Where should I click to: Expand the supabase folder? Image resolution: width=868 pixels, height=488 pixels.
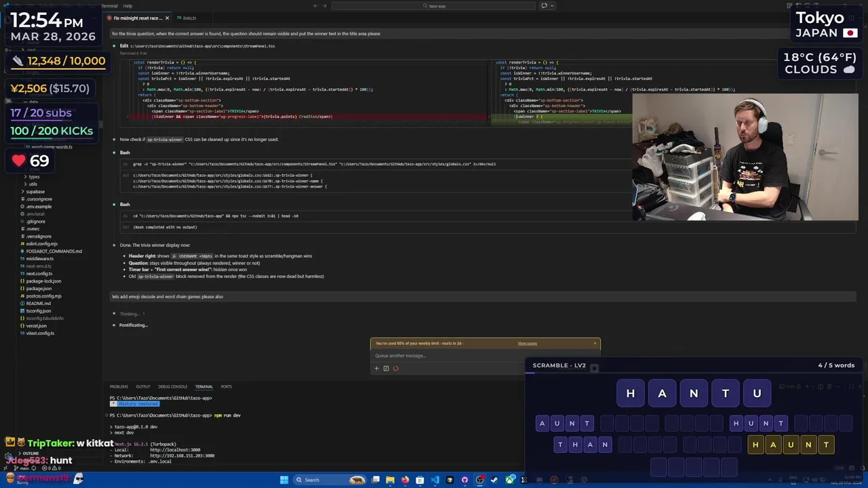tap(35, 192)
